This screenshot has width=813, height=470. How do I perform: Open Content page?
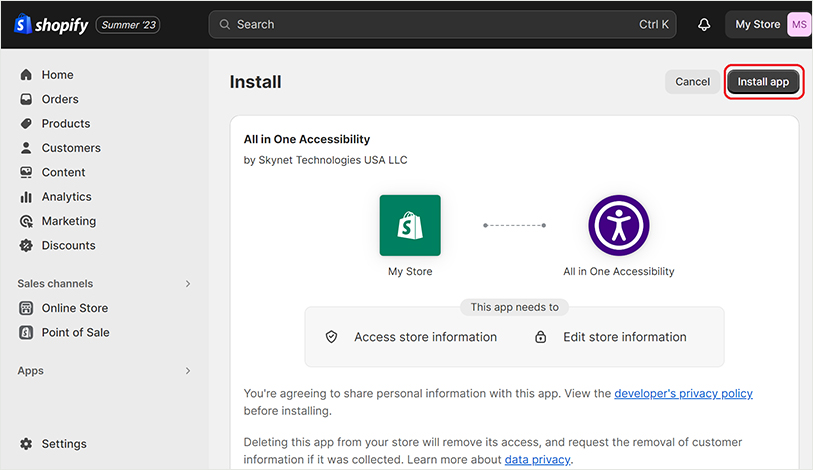pos(63,172)
